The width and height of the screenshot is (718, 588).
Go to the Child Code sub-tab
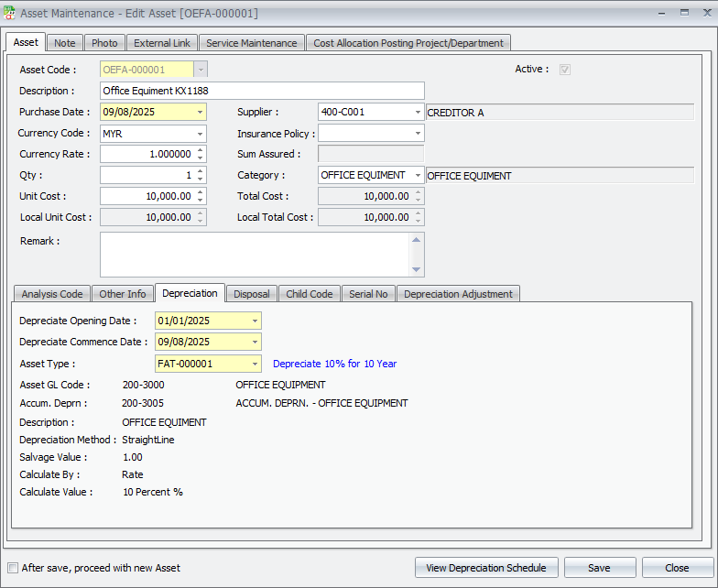310,294
